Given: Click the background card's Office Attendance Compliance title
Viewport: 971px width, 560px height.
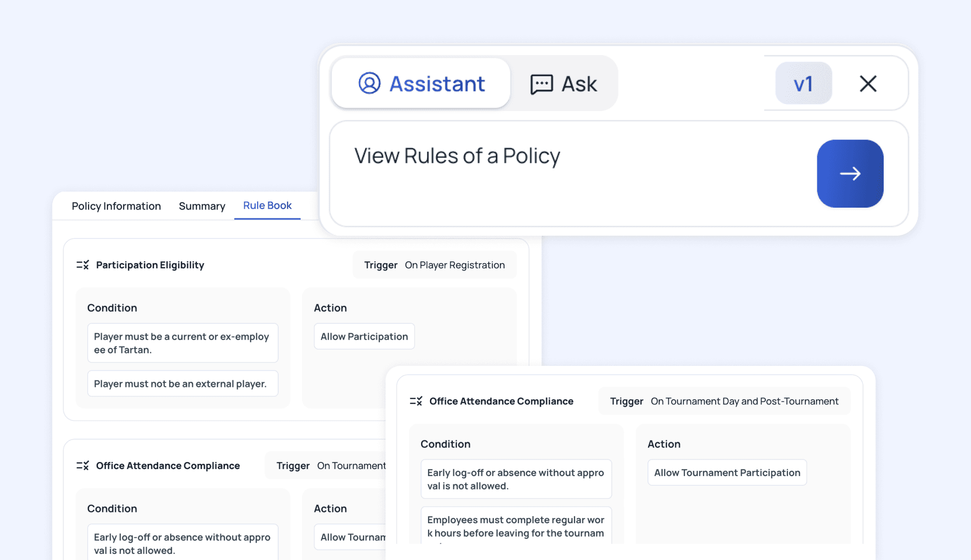Looking at the screenshot, I should [x=168, y=466].
